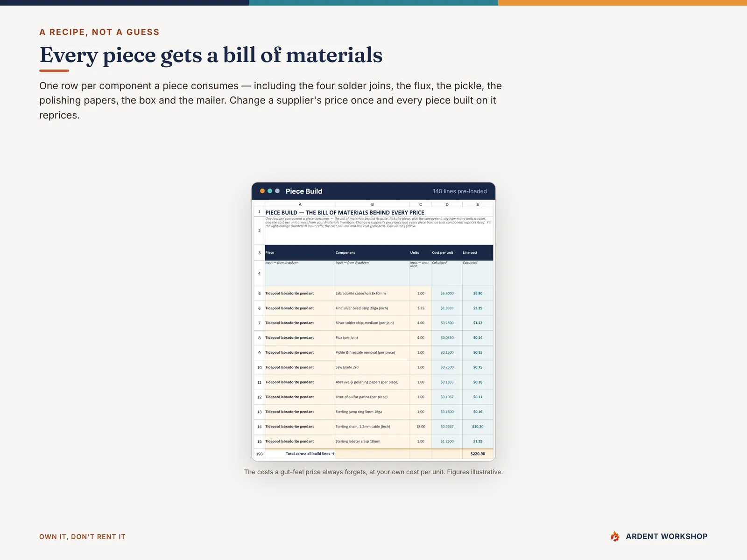Click the Ardent Workshop flame logo
Screen dimensions: 747x560
615,536
